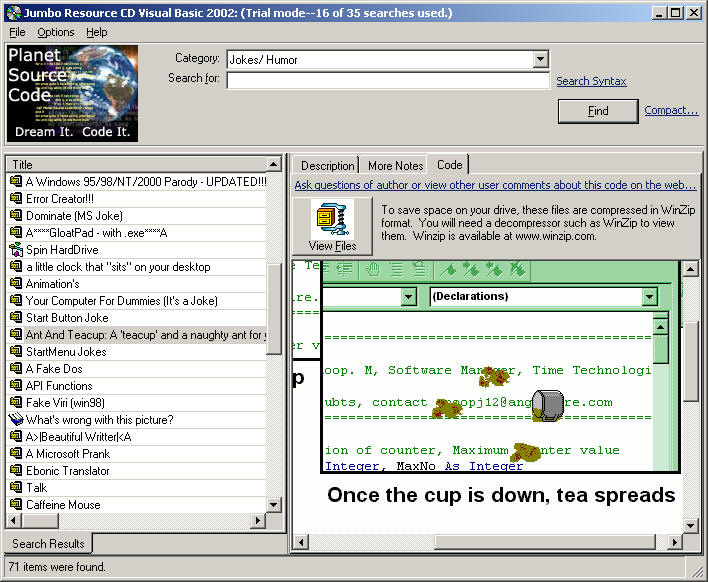This screenshot has height=582, width=708.
Task: Click in the 'Search for' text field
Action: click(x=388, y=80)
